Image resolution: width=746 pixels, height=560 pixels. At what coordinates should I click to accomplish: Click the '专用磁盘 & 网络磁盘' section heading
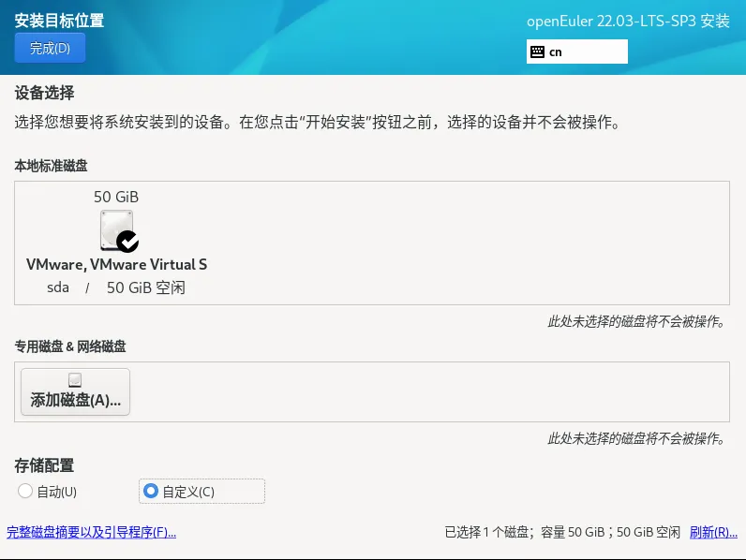click(70, 346)
